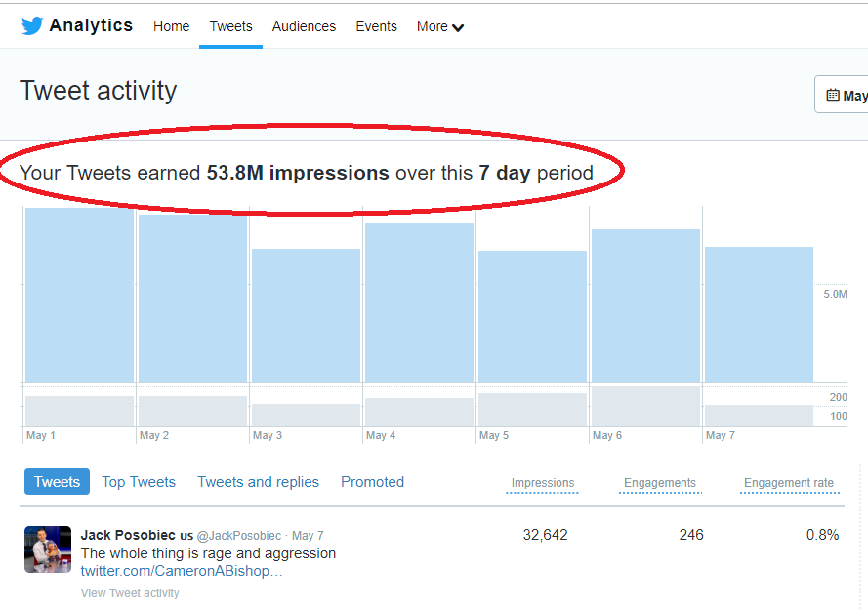Click the @JackPosobiec handle
The height and width of the screenshot is (610, 868).
[x=239, y=536]
